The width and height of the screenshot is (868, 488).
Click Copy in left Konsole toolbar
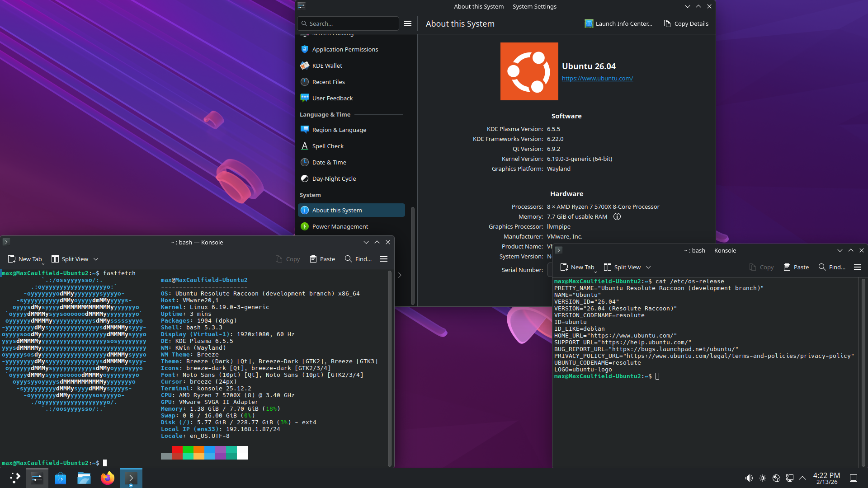(288, 259)
